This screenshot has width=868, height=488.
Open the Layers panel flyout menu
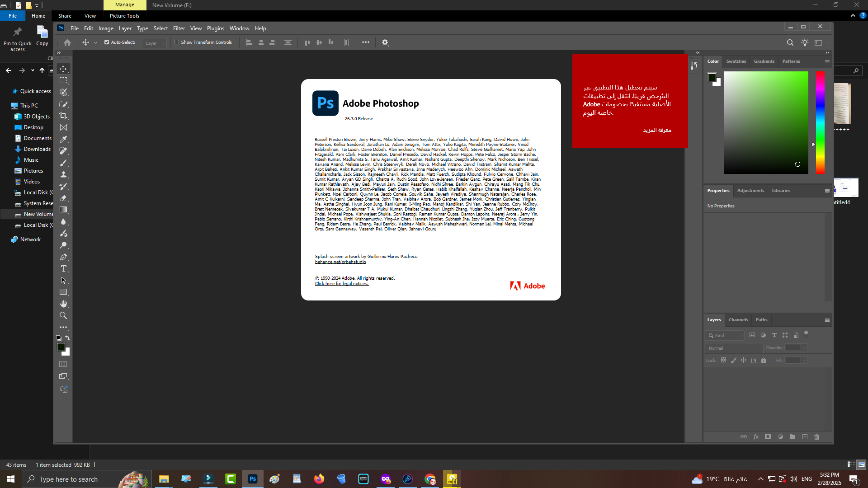click(827, 320)
